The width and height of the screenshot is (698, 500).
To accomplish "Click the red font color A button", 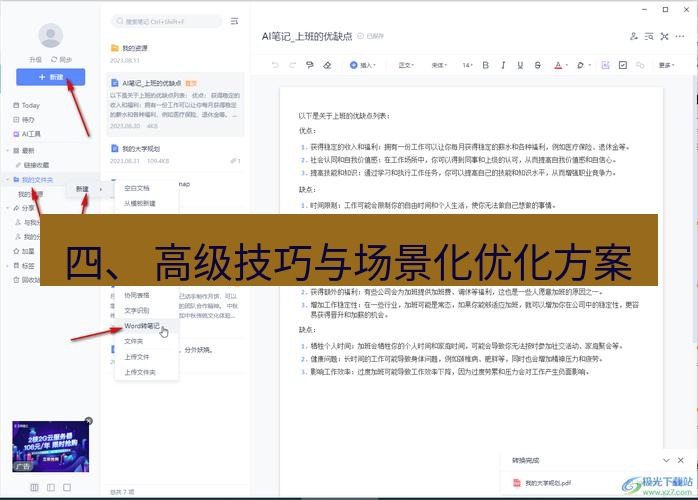I will [x=558, y=65].
